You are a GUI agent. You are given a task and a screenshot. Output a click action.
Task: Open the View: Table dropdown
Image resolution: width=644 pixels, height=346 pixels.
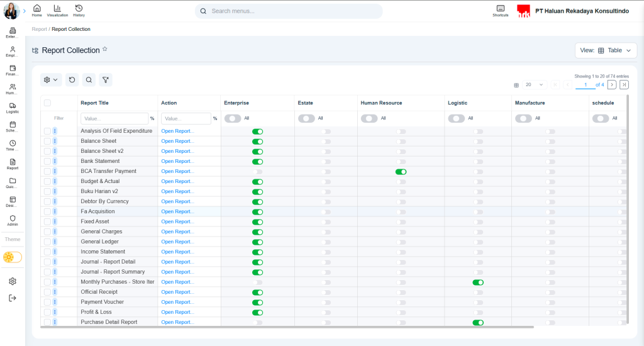tap(606, 50)
